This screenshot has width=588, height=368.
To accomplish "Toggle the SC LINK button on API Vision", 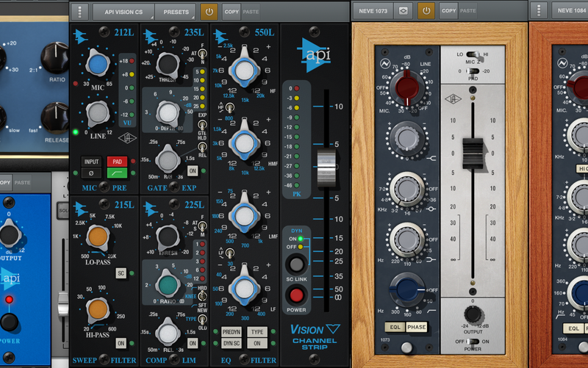I will (296, 264).
